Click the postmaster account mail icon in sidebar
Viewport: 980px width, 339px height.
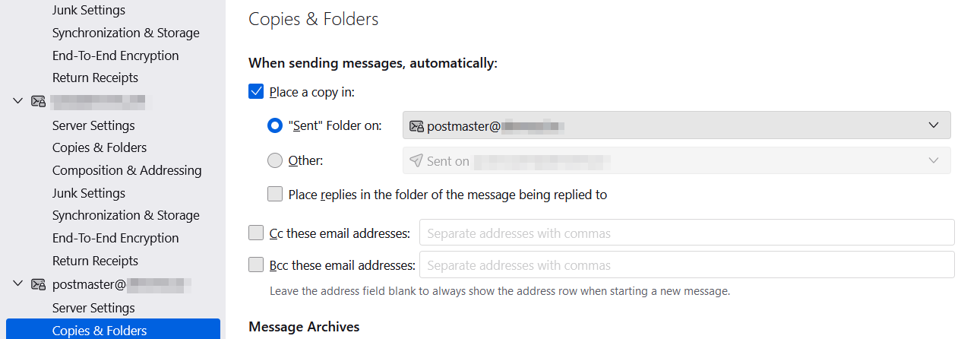tap(38, 284)
